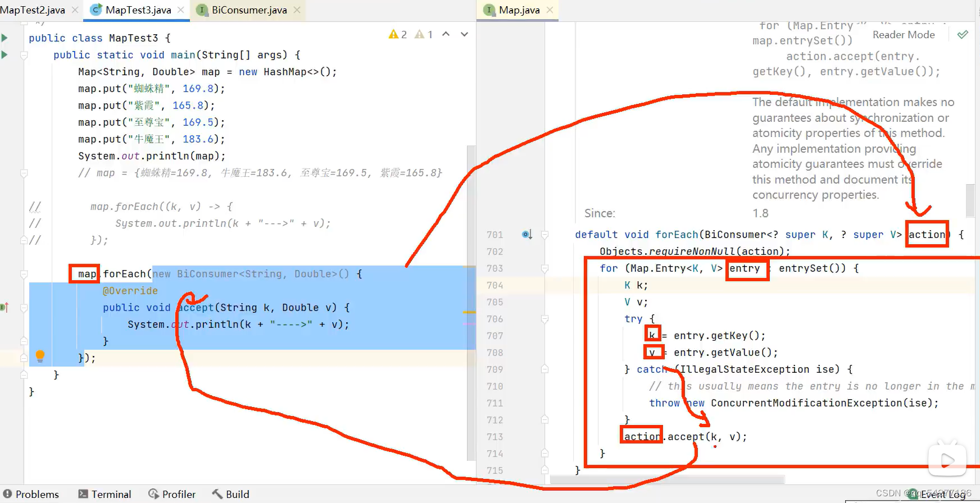Close the BiConsumer.java tab

click(x=297, y=10)
